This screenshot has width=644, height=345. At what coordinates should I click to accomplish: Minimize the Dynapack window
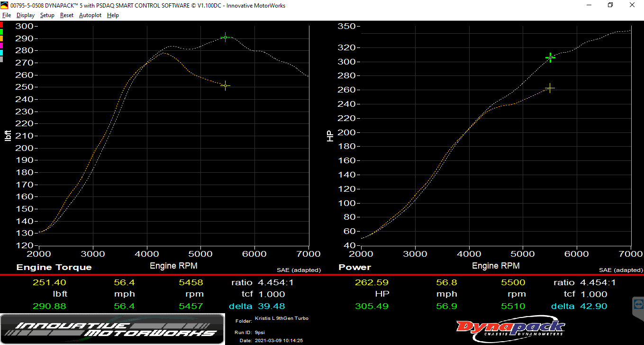tap(589, 5)
